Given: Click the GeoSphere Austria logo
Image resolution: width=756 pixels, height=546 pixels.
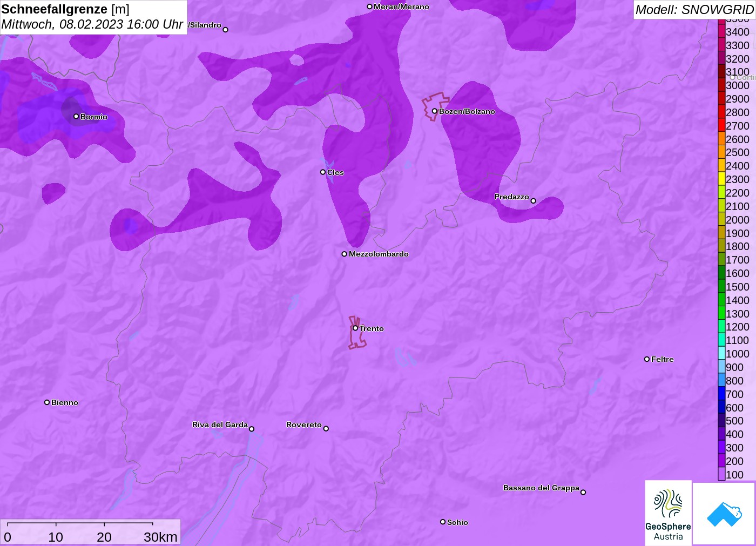Looking at the screenshot, I should click(x=668, y=513).
